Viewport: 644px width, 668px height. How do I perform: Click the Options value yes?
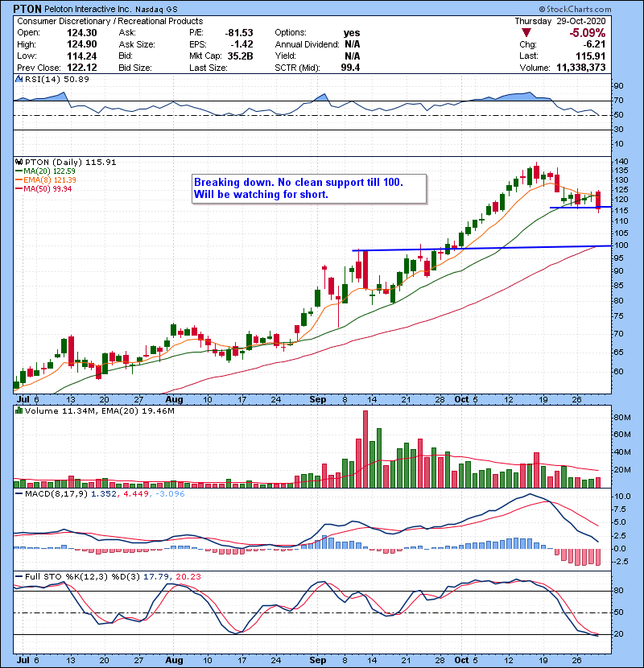coord(352,33)
